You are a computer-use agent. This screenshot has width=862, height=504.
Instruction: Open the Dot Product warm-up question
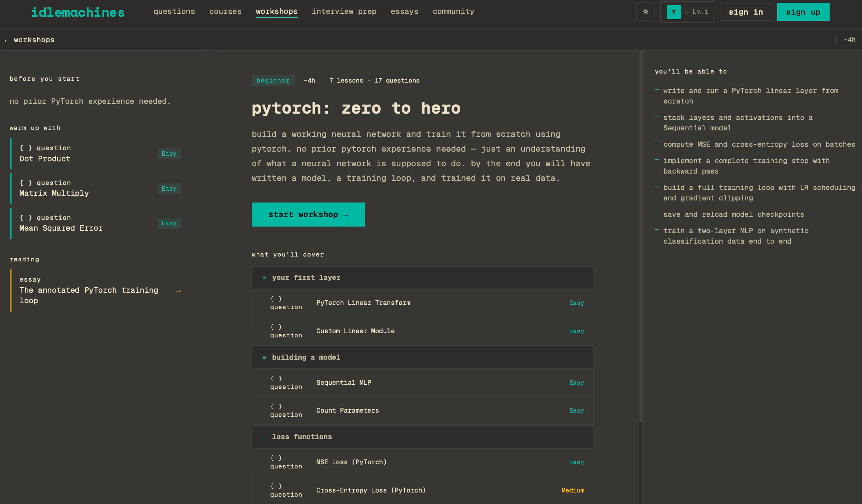(x=95, y=153)
